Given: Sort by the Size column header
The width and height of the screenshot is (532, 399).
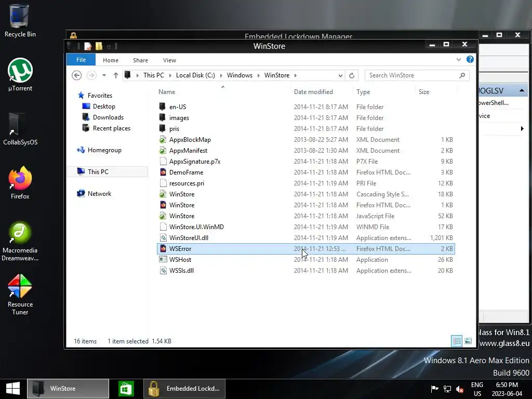Looking at the screenshot, I should pyautogui.click(x=436, y=92).
